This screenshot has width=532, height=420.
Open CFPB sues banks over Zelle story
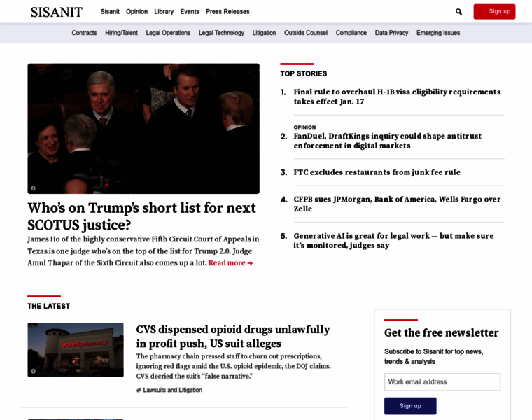397,204
